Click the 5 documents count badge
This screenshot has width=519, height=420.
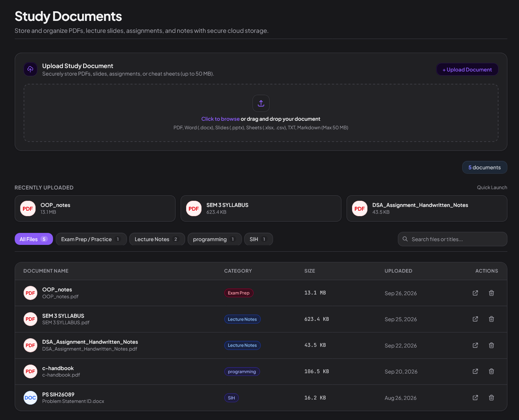(484, 167)
